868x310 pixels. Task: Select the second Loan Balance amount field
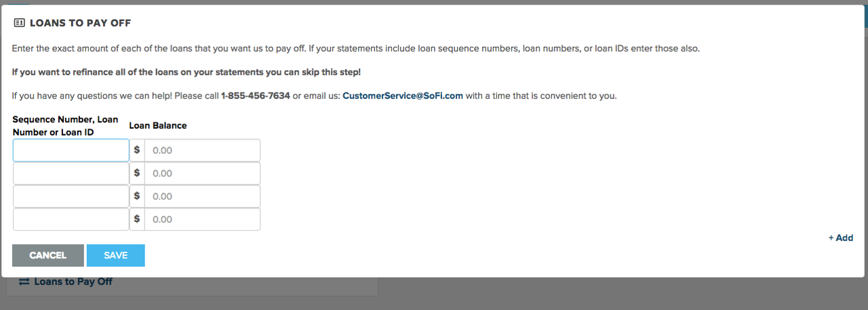pyautogui.click(x=202, y=173)
